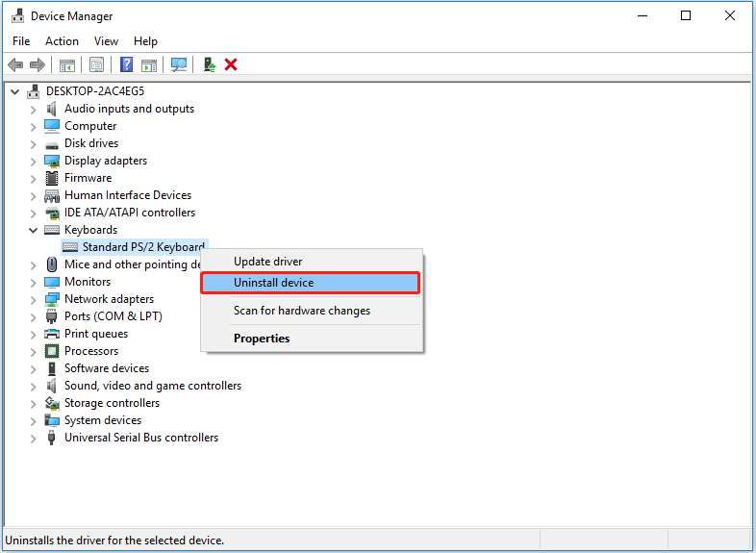Open the View menu
Screen dimensions: 756x553
coord(106,41)
